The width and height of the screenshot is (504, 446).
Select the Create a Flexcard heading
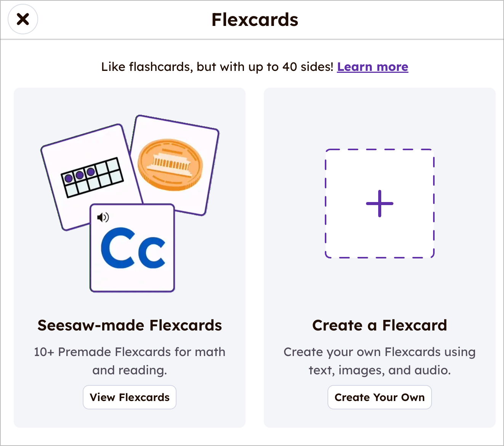(x=379, y=325)
